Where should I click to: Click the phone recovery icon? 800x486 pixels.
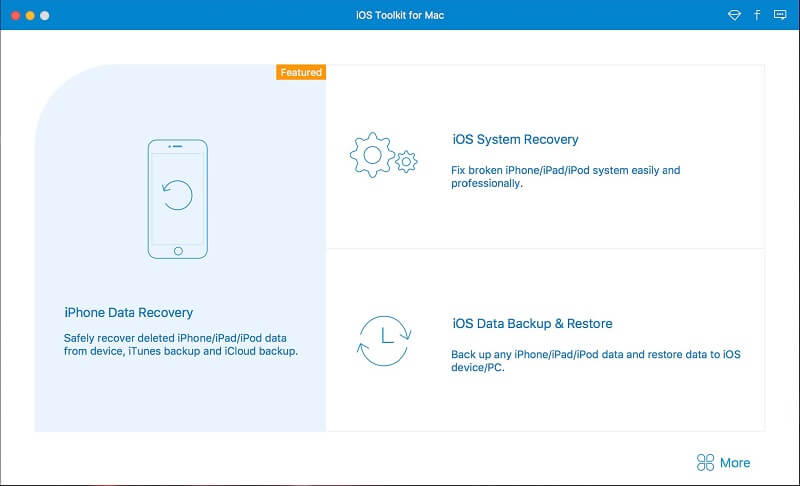tap(178, 199)
